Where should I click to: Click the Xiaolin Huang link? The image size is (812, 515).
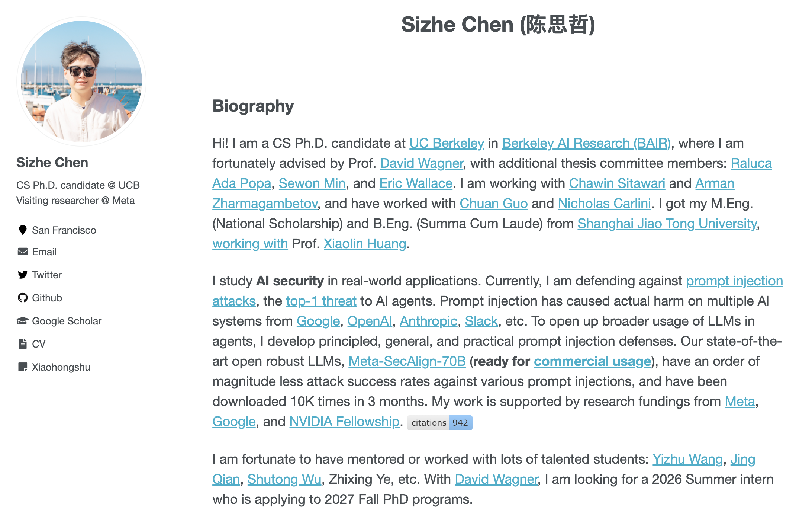coord(365,244)
